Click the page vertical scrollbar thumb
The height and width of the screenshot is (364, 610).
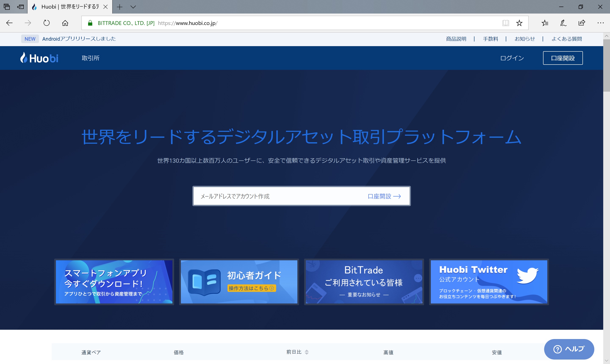coord(606,65)
